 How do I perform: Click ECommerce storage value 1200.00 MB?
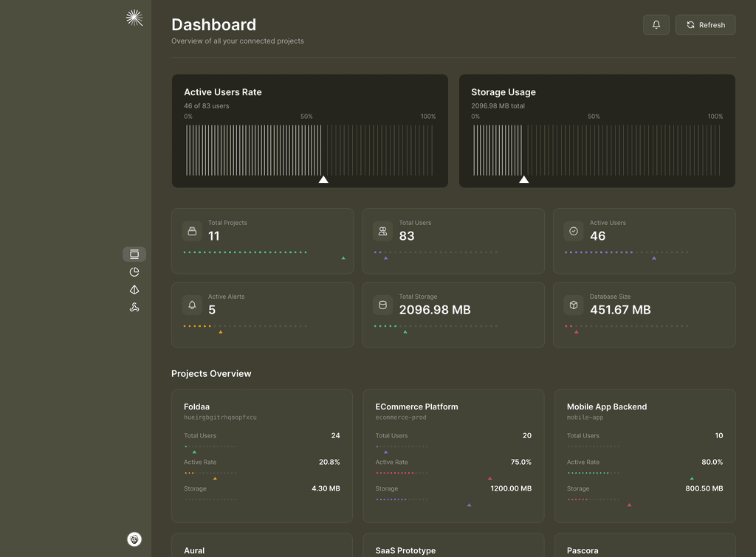coord(511,488)
